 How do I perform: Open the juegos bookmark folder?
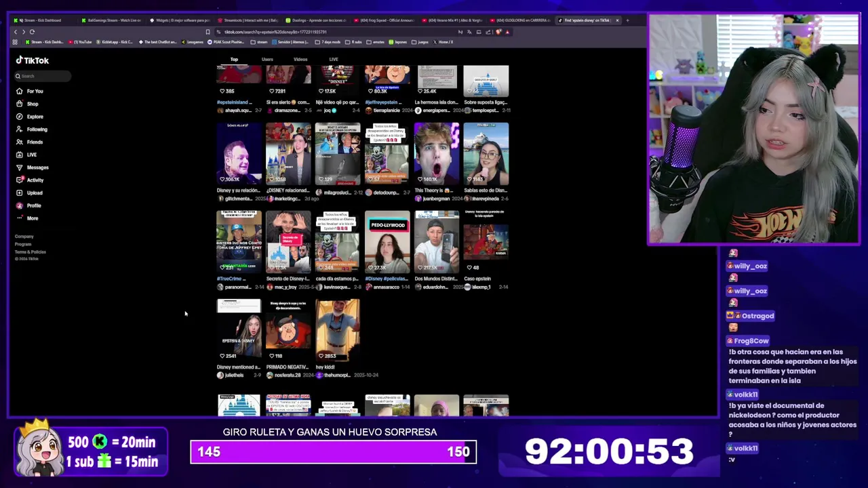pos(420,42)
